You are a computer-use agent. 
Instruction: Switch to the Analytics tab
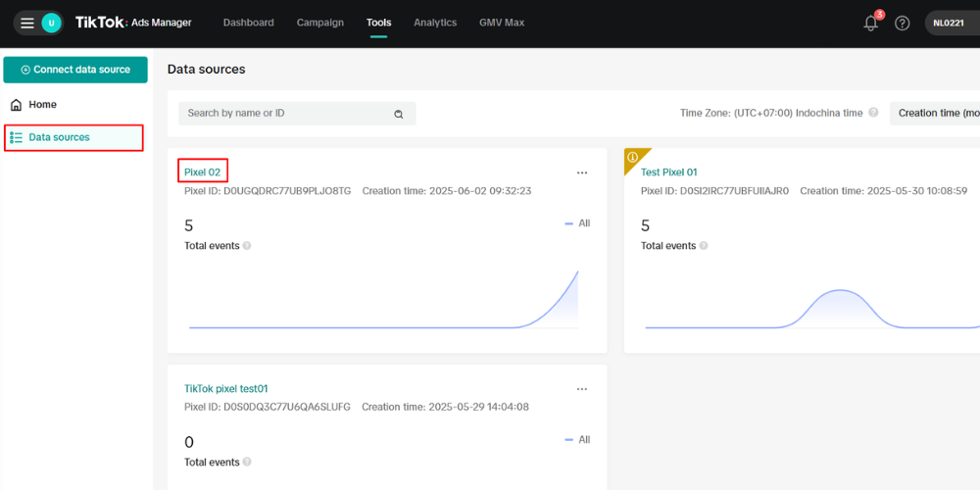(435, 23)
